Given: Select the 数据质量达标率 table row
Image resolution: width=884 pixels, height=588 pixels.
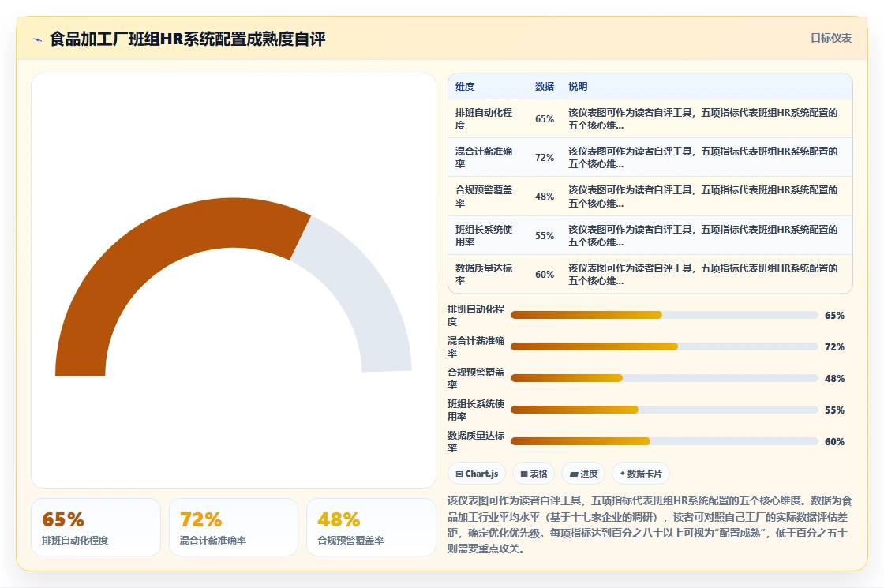Looking at the screenshot, I should coord(650,274).
